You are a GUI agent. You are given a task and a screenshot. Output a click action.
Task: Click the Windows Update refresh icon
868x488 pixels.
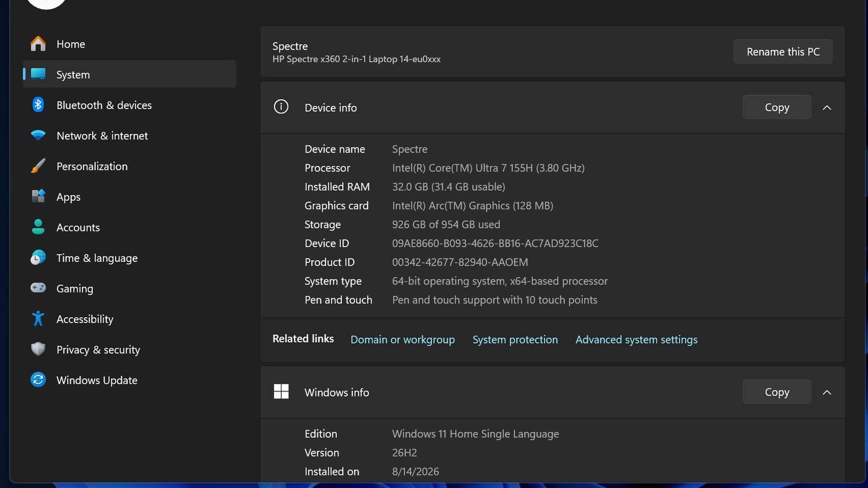click(38, 380)
